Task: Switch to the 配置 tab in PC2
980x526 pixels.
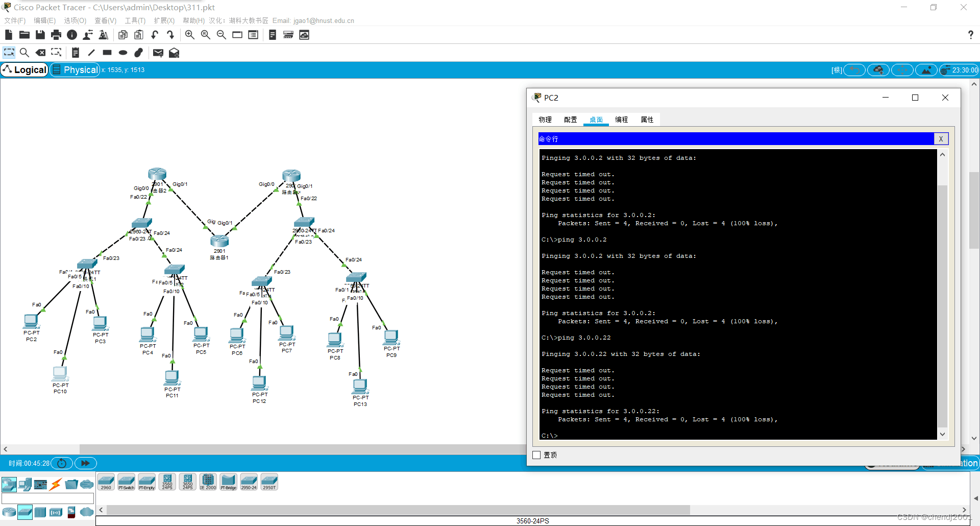Action: coord(570,119)
